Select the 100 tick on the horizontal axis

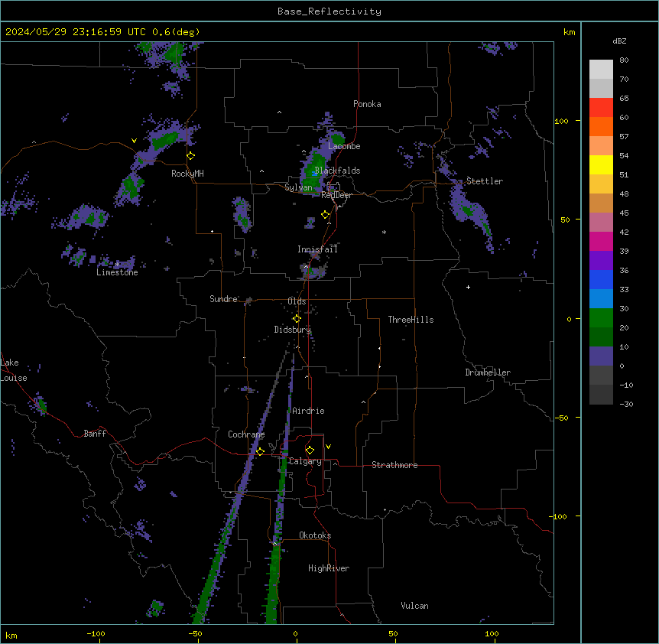[492, 633]
